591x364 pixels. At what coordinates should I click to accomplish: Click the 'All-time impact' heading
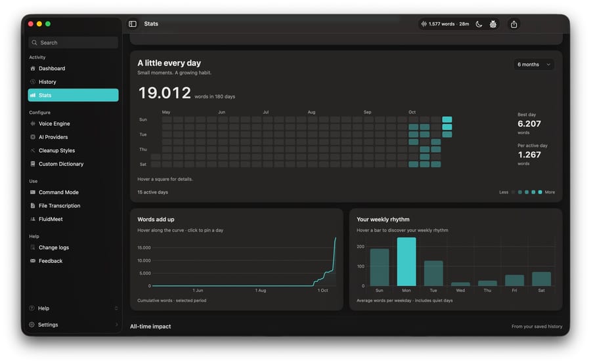click(150, 327)
